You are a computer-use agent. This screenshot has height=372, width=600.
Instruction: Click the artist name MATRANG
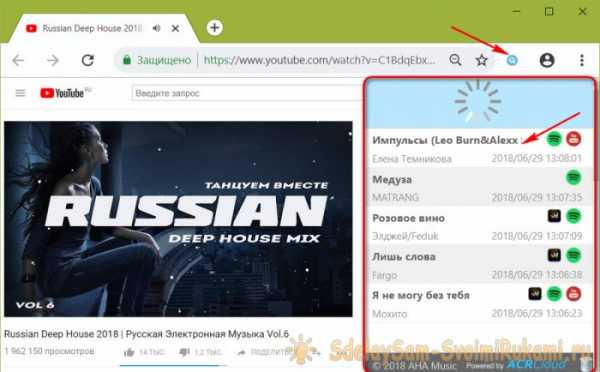[395, 197]
